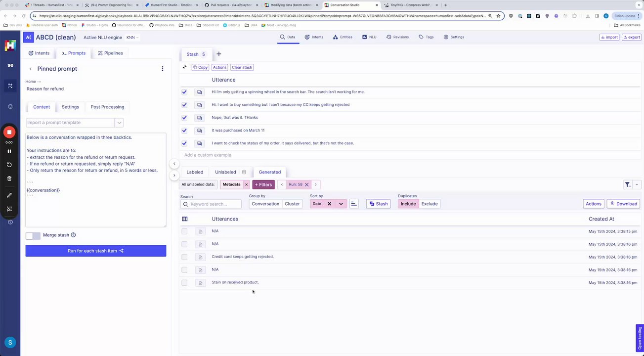The height and width of the screenshot is (356, 644).
Task: Copy the stash items
Action: [x=200, y=67]
